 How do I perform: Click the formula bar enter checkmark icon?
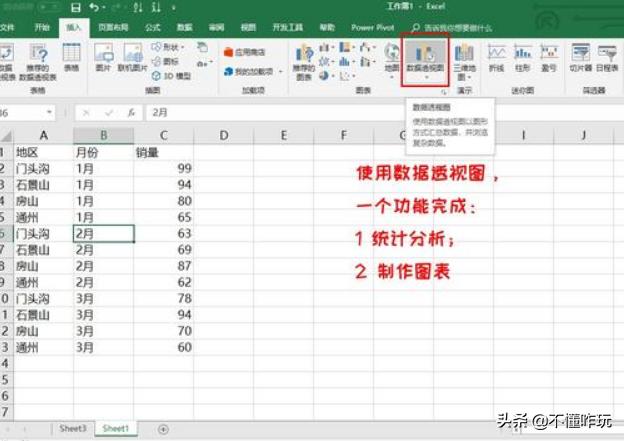(109, 113)
